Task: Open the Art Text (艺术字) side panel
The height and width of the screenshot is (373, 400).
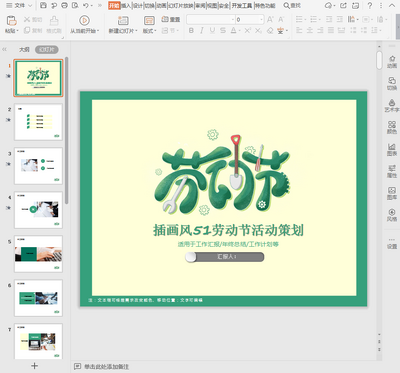Action: pyautogui.click(x=392, y=106)
